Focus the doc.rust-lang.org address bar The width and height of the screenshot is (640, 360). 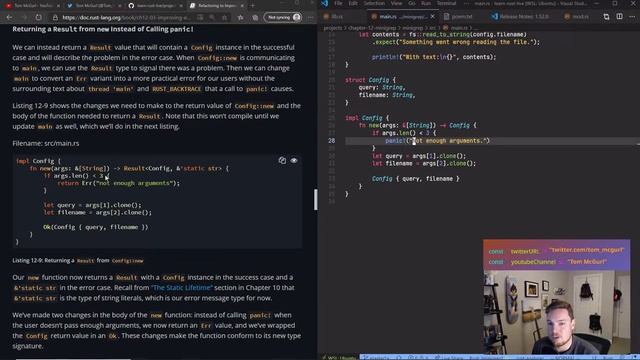click(127, 18)
